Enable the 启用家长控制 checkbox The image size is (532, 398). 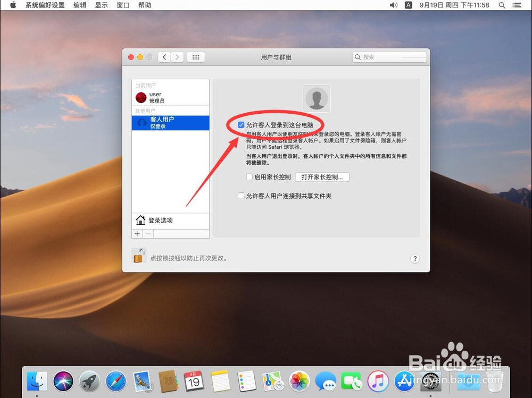point(250,177)
